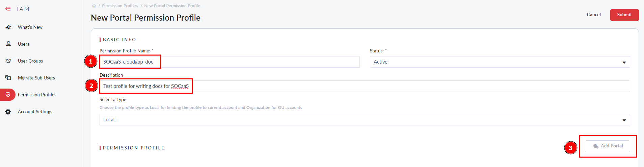Click the Permission Profiles shield icon
The image size is (644, 167).
pyautogui.click(x=8, y=95)
